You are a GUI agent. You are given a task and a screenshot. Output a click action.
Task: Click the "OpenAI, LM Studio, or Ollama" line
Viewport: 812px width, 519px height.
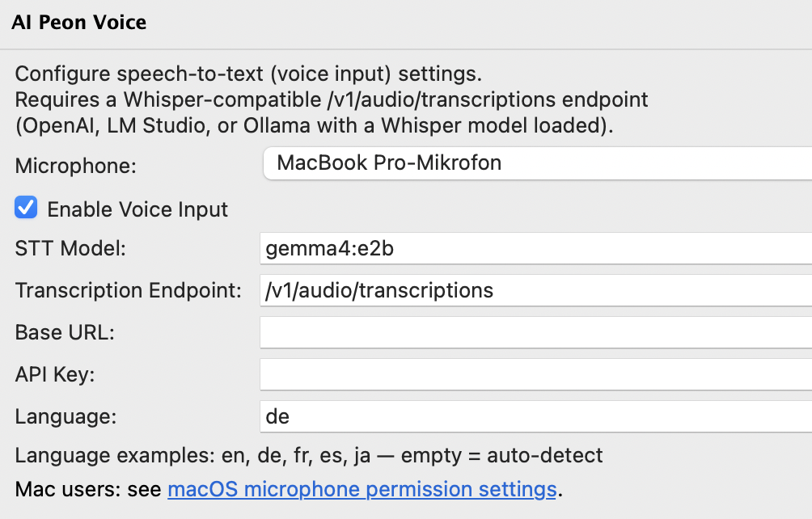point(315,126)
